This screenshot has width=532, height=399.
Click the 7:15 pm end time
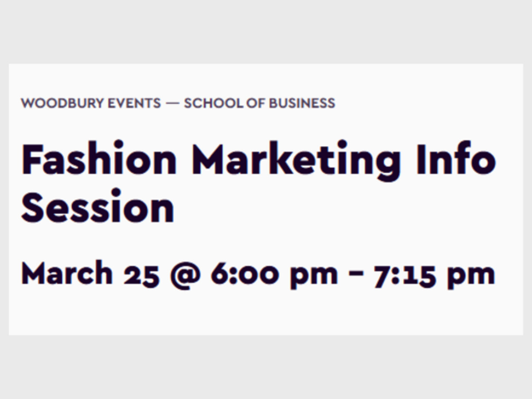[434, 275]
